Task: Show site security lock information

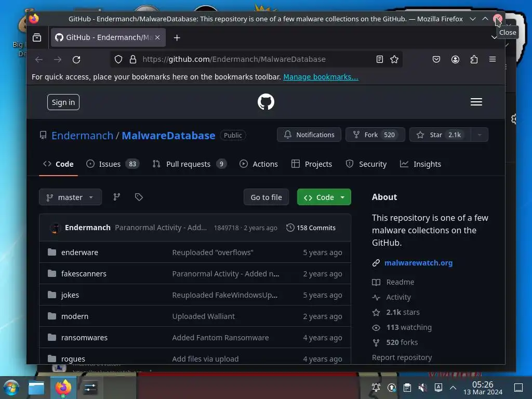Action: (133, 59)
